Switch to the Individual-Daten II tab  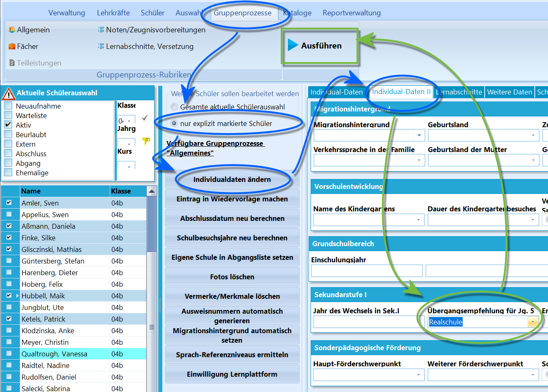[401, 92]
